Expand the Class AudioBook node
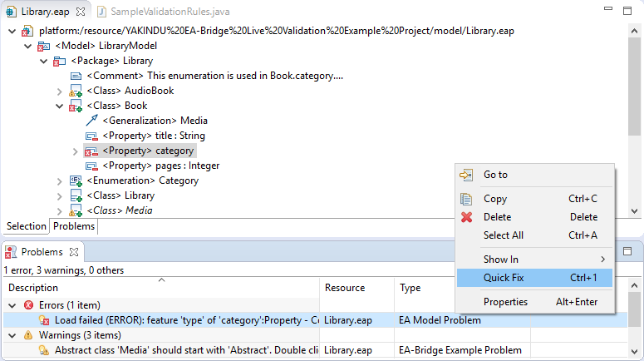Viewport: 644px width, 361px height. click(x=60, y=91)
